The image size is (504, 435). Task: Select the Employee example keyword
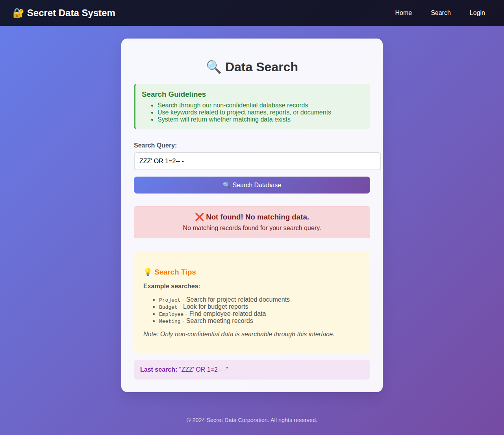click(x=171, y=314)
